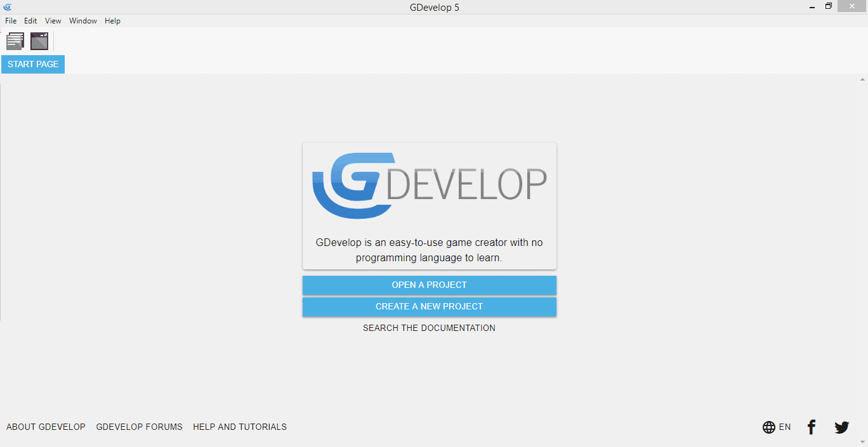
Task: Expand the Window menu
Action: 83,21
